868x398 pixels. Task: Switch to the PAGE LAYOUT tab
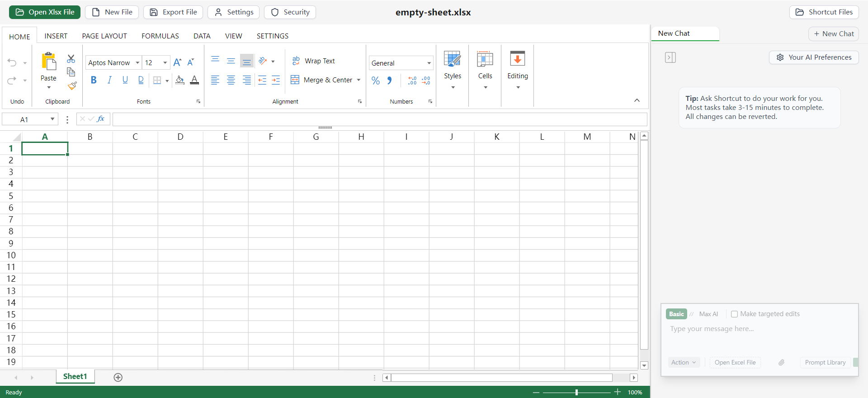[104, 36]
